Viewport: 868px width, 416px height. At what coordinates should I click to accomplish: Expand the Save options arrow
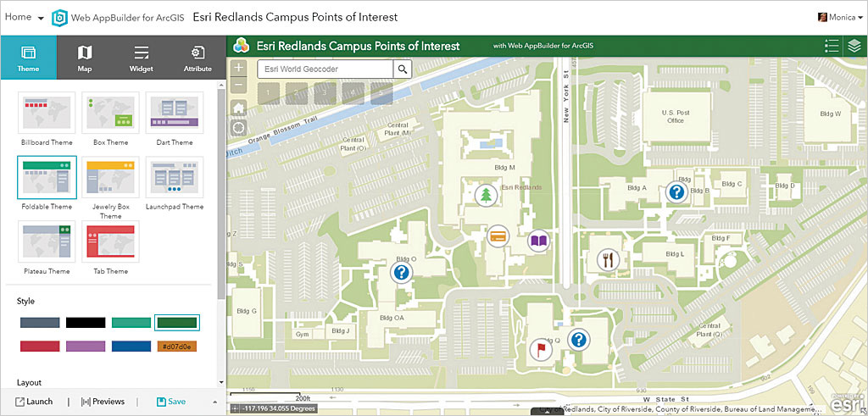[x=214, y=402]
